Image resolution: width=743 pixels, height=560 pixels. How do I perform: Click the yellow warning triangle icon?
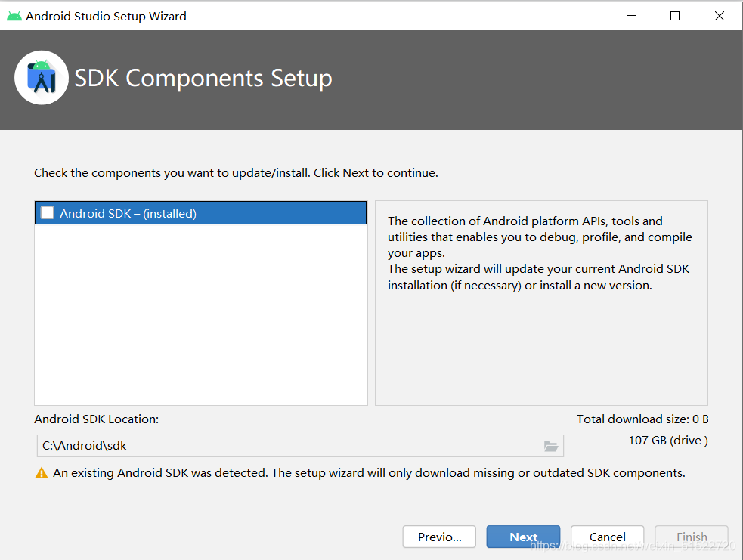(x=42, y=473)
